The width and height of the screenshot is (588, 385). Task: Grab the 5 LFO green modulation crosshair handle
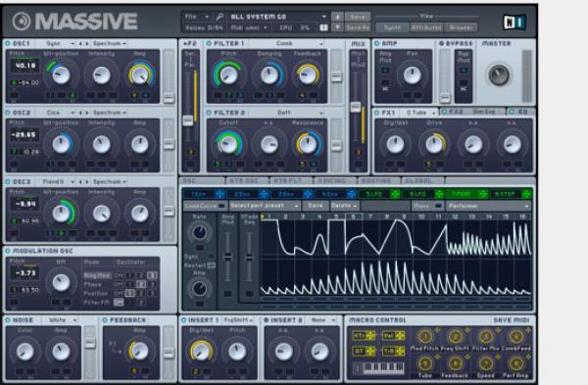coord(395,194)
